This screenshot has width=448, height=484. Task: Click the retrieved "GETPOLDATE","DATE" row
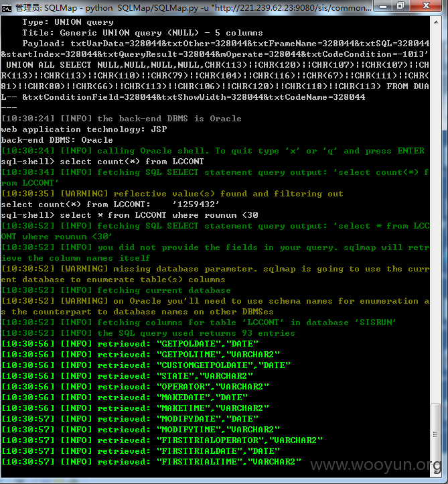click(x=130, y=344)
